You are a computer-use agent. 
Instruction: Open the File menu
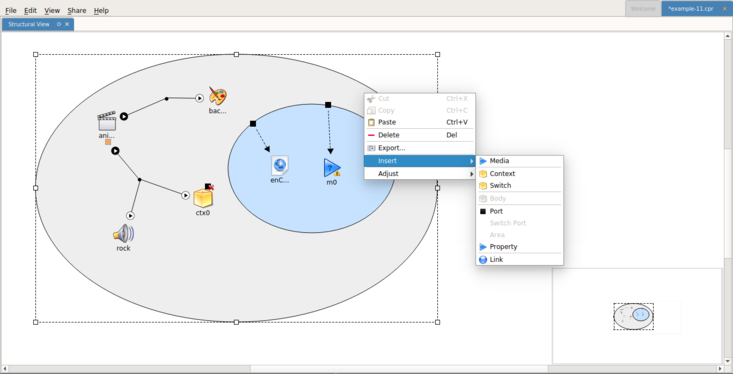pos(11,10)
